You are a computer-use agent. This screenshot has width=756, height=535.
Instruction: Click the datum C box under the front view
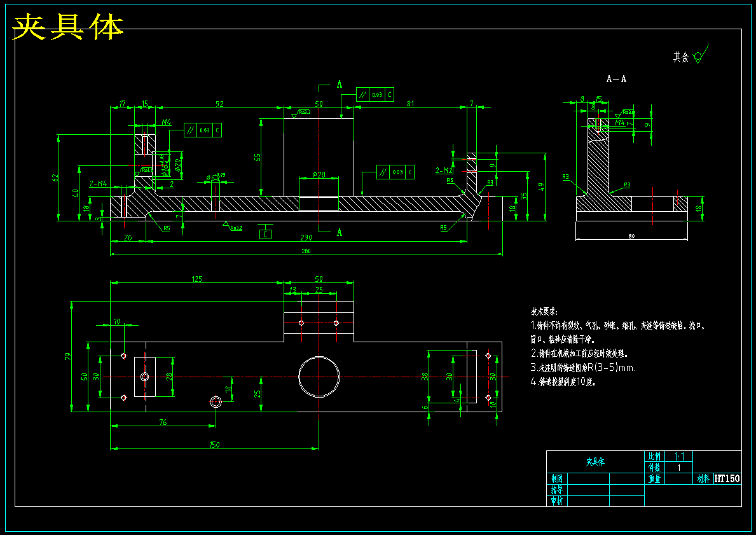(x=265, y=235)
